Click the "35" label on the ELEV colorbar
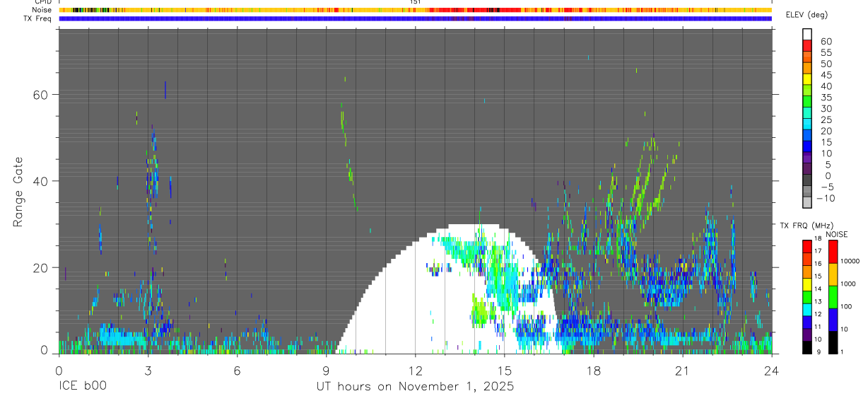The image size is (868, 401). coord(826,98)
